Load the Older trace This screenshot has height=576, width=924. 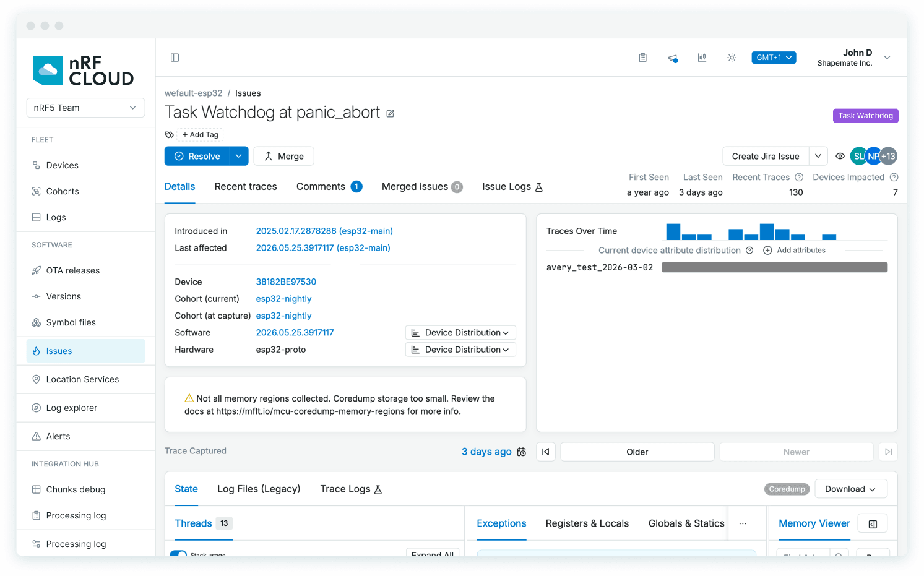click(x=637, y=452)
